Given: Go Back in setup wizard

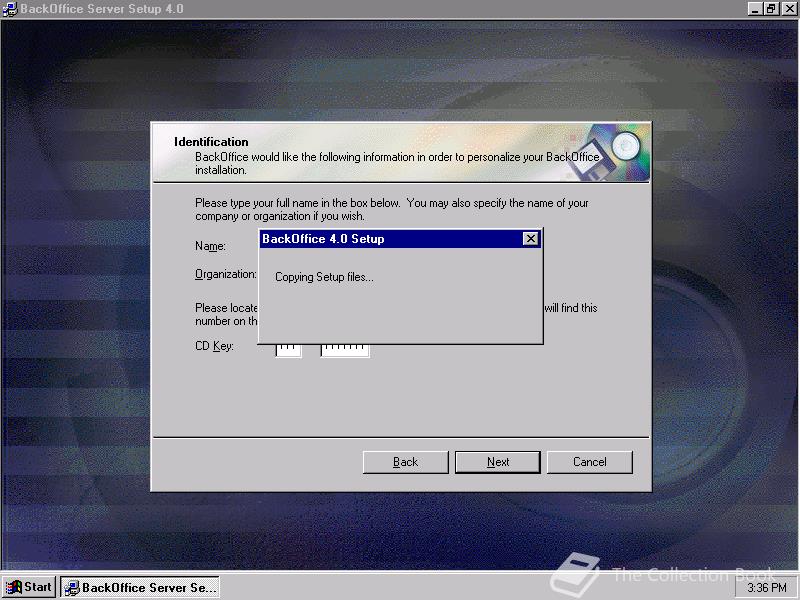Looking at the screenshot, I should pos(406,462).
